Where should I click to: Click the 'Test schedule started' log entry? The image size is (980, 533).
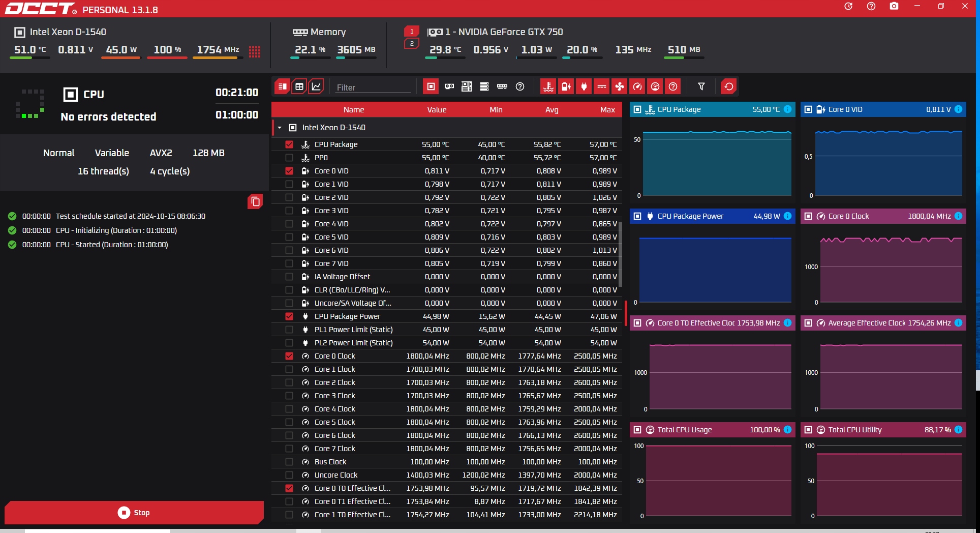click(x=131, y=216)
